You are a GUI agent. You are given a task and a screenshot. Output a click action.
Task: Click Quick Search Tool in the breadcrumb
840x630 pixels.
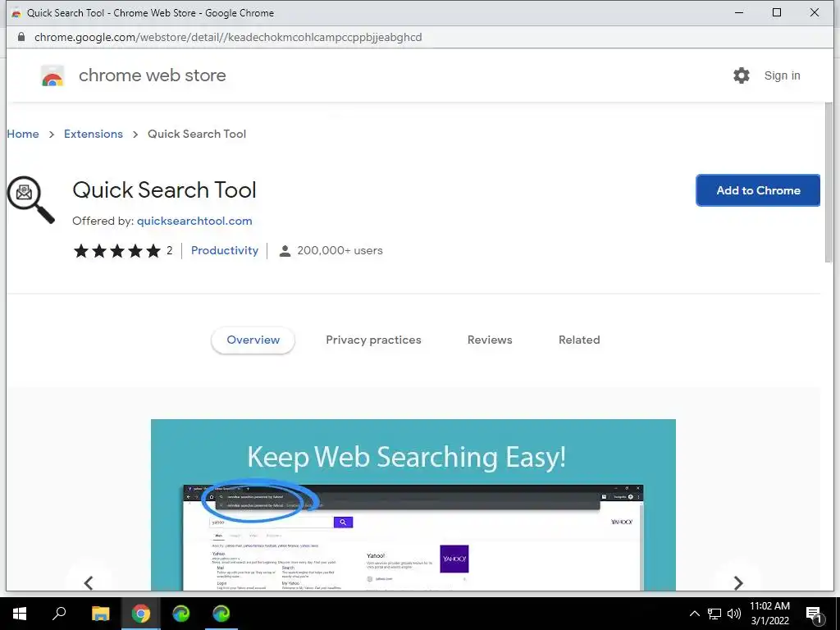197,134
